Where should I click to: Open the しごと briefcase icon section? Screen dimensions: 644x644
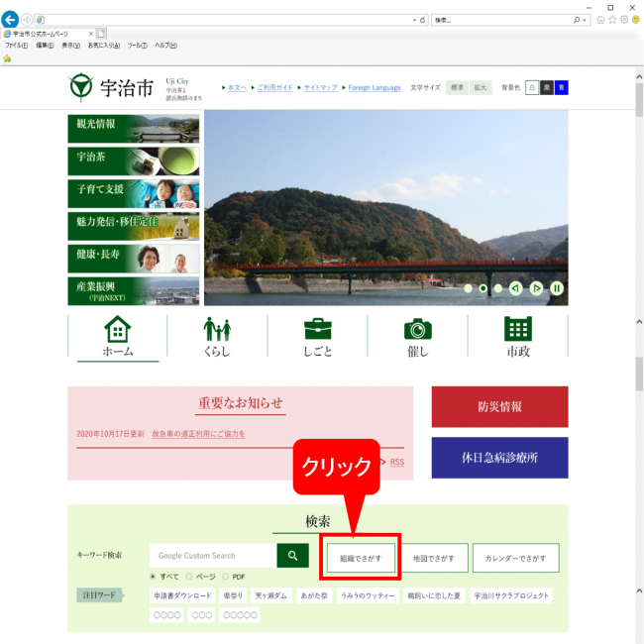point(317,337)
